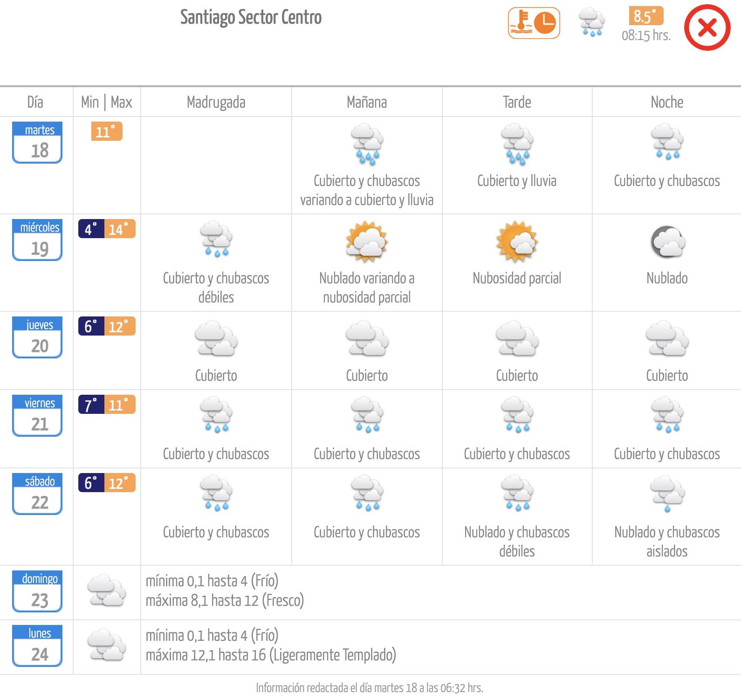
Task: Click Wednesday afternoon partly sunny icon
Action: pos(517,241)
